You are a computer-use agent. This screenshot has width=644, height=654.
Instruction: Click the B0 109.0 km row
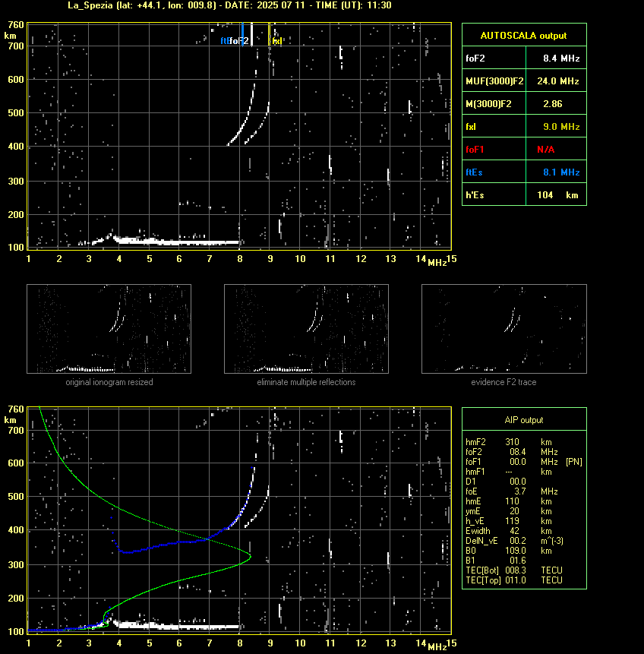point(509,551)
